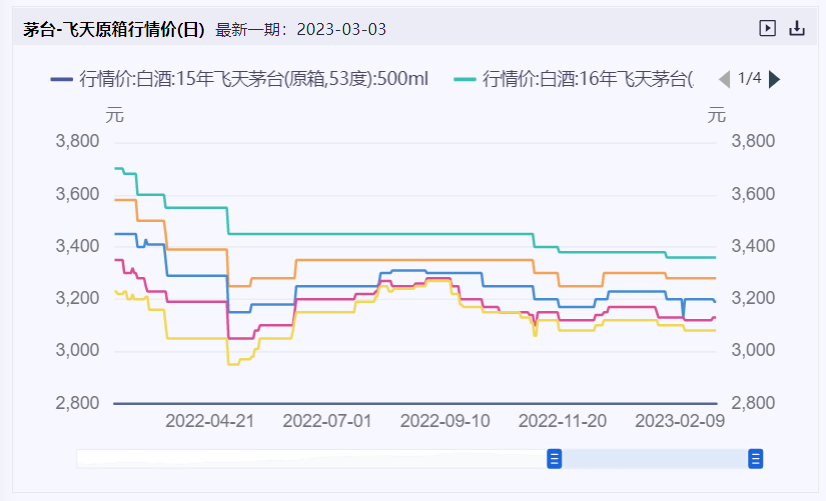The height and width of the screenshot is (501, 826).
Task: Click the x-axis label 2022-07-01
Action: coord(327,421)
